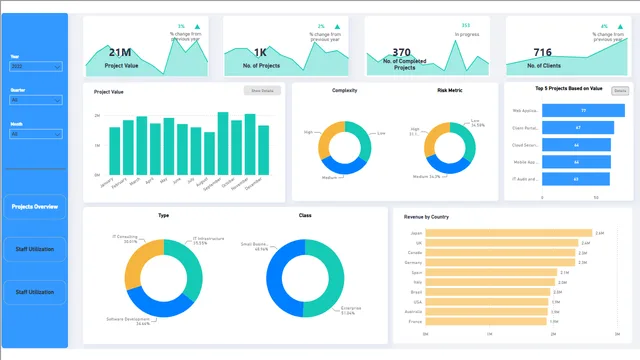Open the Quarter slicer dropdown
The height and width of the screenshot is (360, 640).
click(x=36, y=100)
